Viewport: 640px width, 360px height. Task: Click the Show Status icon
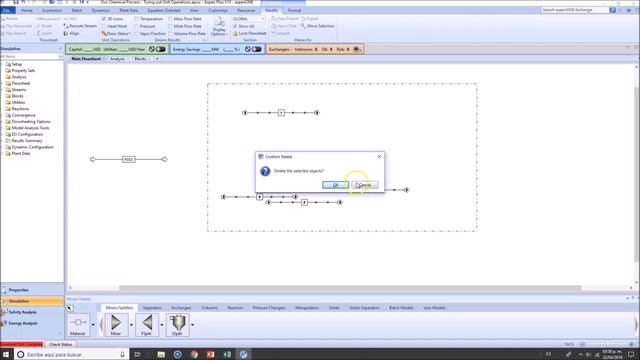[x=104, y=33]
